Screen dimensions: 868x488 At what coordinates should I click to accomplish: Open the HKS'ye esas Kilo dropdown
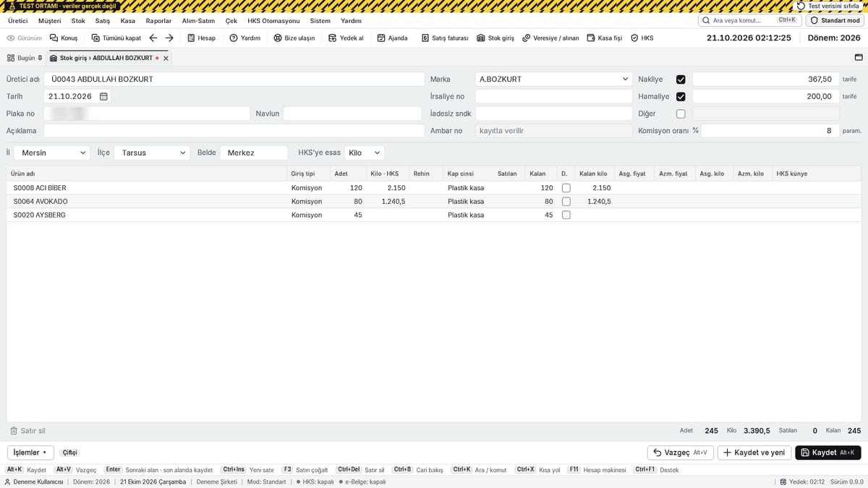(365, 153)
